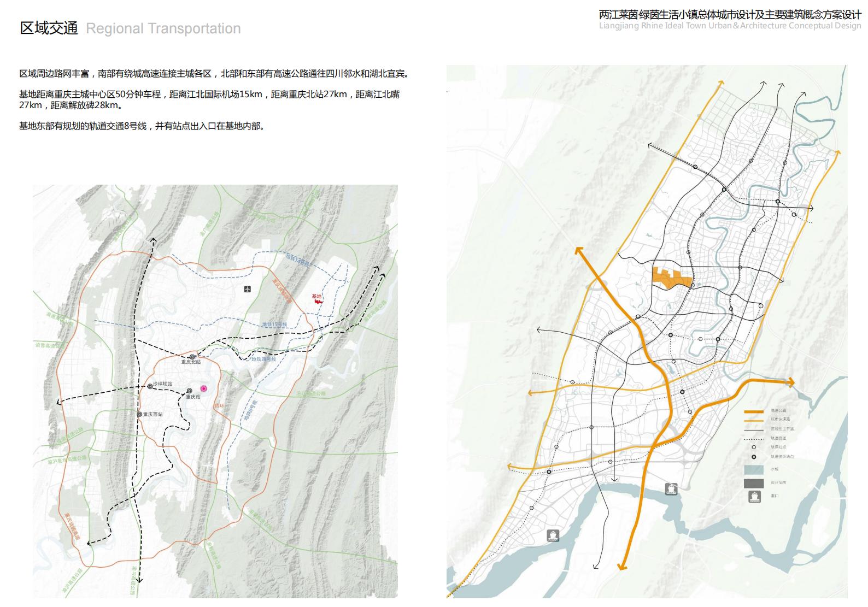Click the thick orange expressway legend swatch
The width and height of the screenshot is (868, 607).
[754, 411]
